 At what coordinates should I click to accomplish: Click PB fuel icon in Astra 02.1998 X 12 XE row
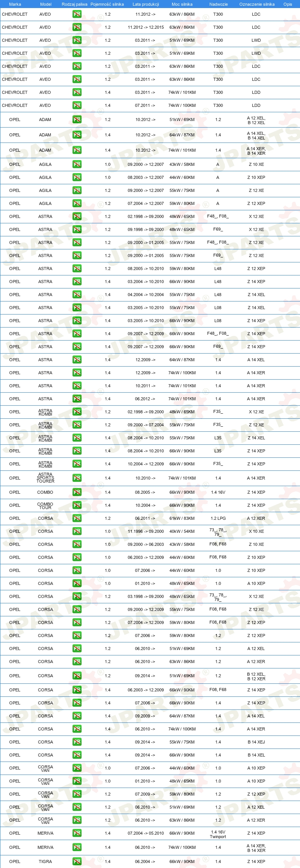point(77,216)
